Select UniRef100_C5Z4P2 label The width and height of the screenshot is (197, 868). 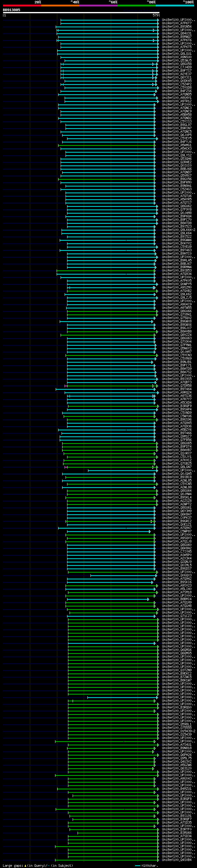[176, 84]
